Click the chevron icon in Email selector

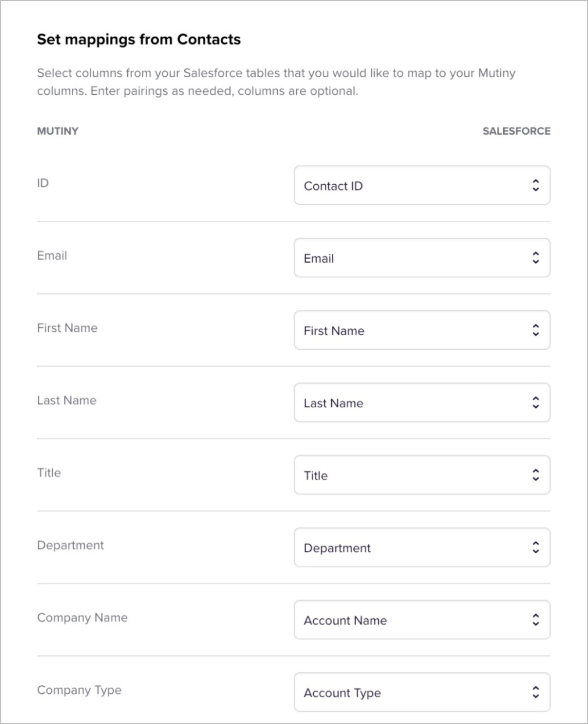tap(536, 258)
